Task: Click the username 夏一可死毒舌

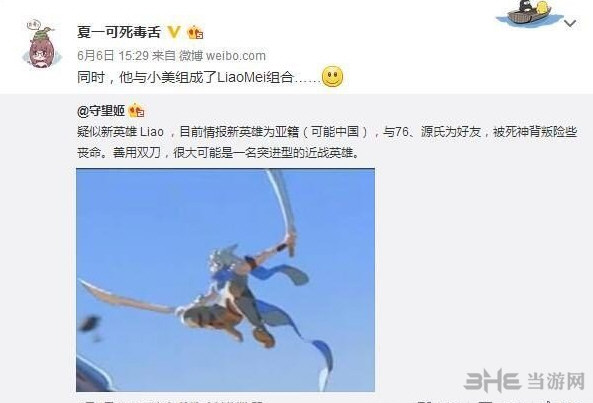Action: 119,32
